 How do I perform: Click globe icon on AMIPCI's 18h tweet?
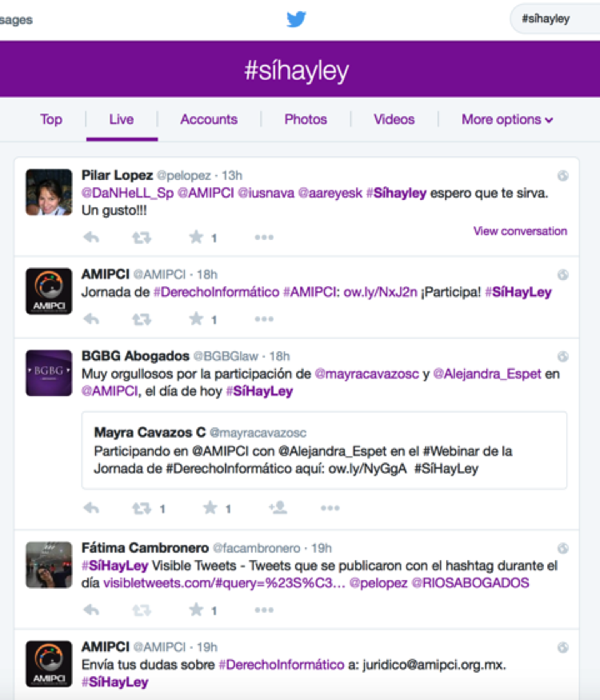point(563,274)
